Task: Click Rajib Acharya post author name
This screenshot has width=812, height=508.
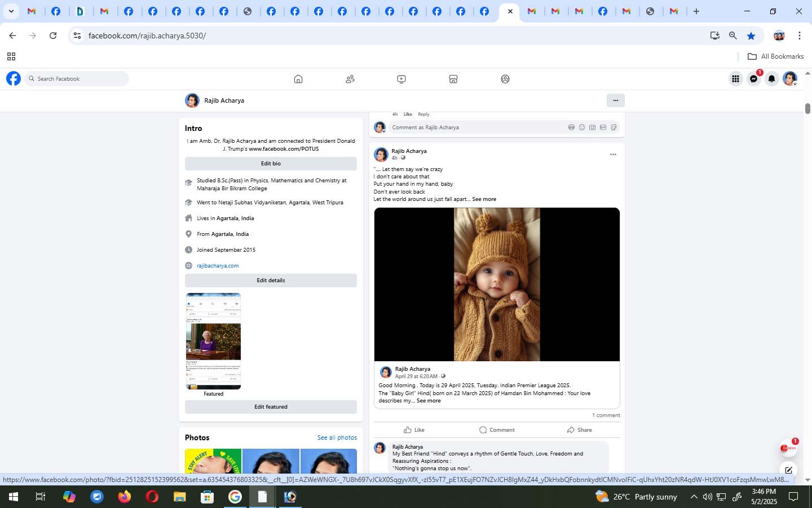Action: tap(409, 151)
